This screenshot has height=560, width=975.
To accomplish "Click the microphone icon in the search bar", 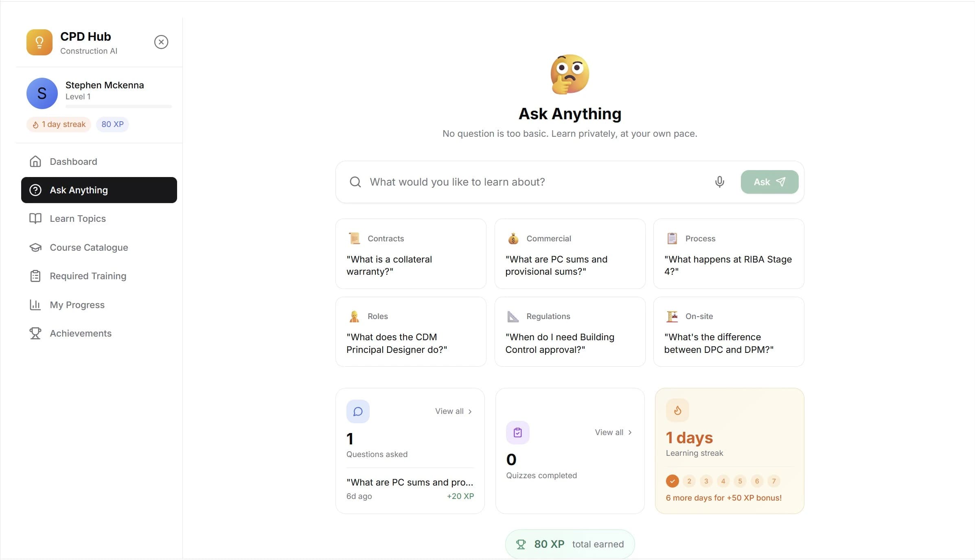I will pos(720,182).
